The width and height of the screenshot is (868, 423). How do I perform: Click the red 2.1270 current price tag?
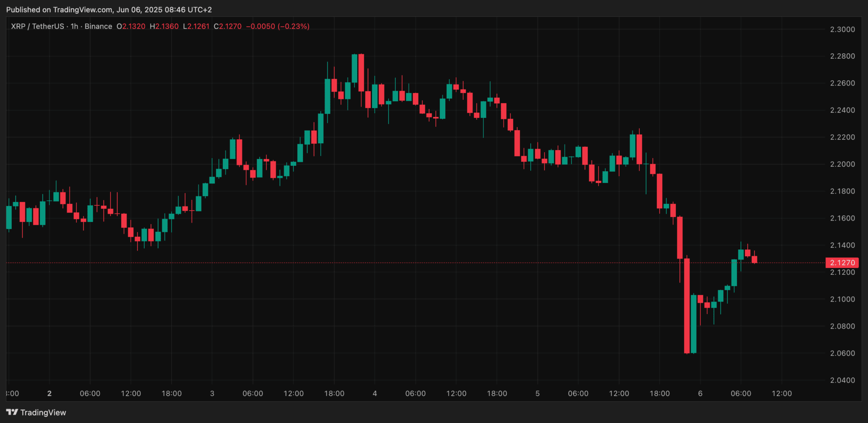click(x=842, y=263)
